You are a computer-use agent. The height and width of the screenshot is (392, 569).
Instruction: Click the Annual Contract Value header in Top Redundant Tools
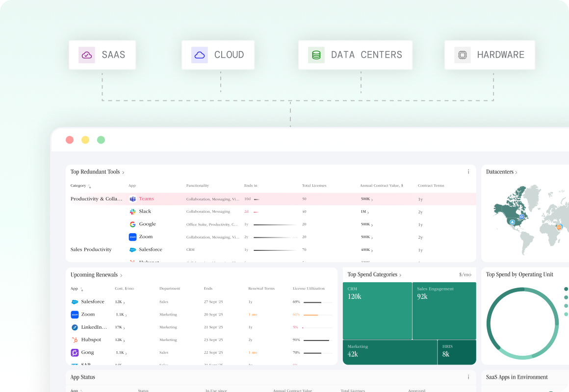382,186
